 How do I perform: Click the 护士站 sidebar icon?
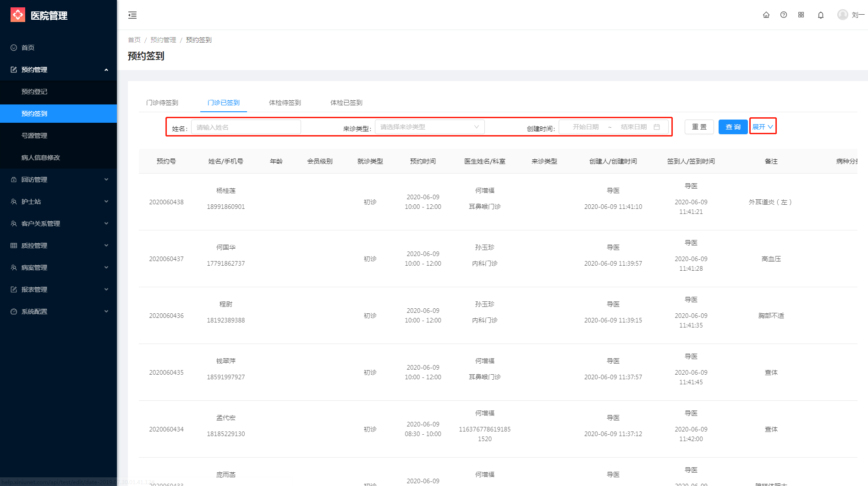14,202
